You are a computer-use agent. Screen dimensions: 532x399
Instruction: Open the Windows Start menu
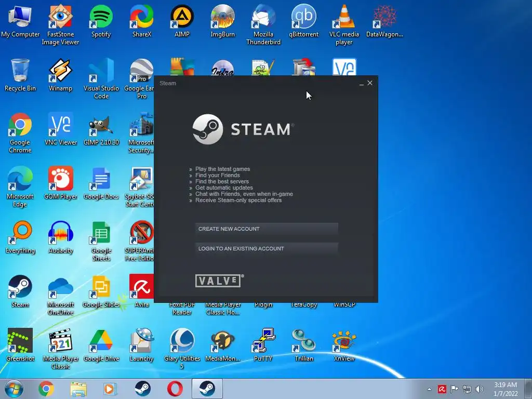(x=14, y=389)
